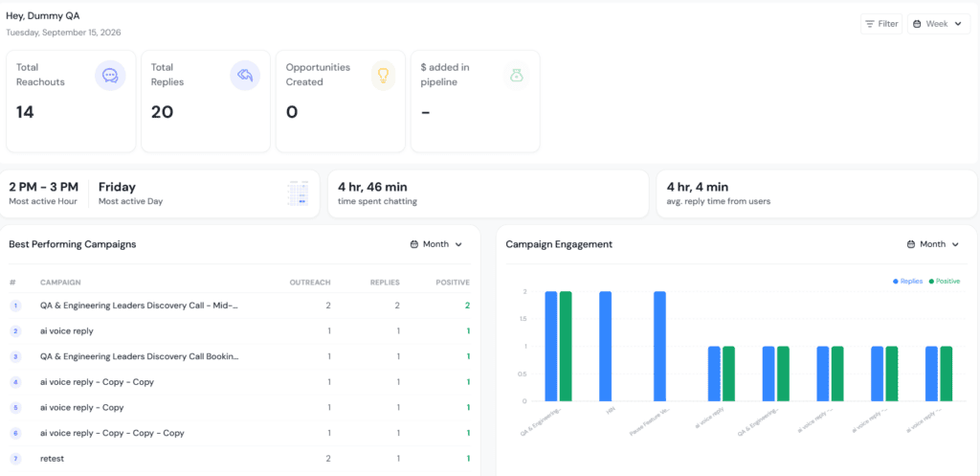
Task: Click the 1.5 value on chart y-axis
Action: tap(522, 319)
